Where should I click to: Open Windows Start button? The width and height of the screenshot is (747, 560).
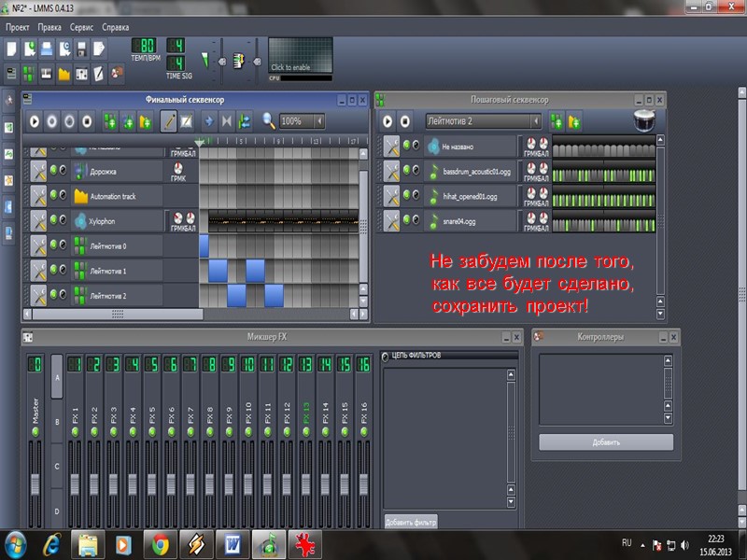(16, 545)
